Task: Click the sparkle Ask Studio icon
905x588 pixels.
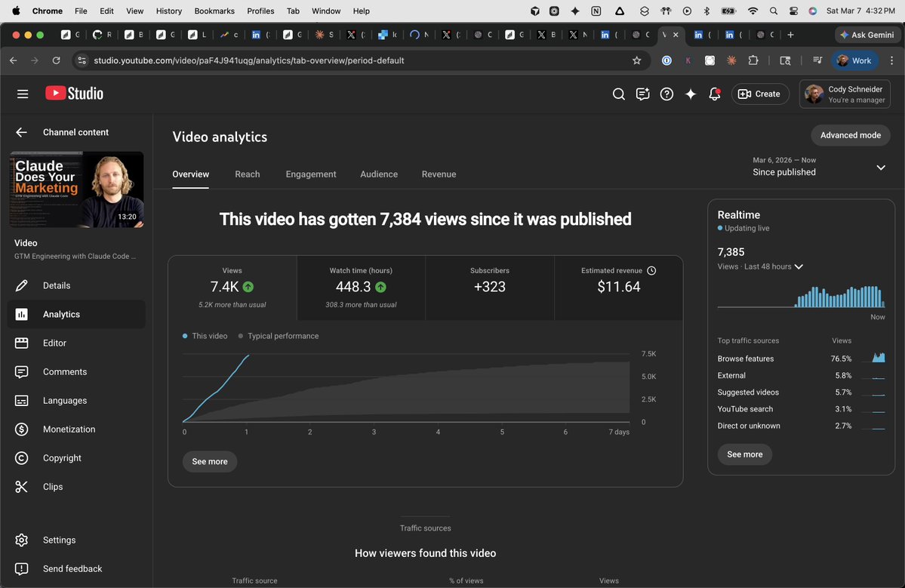Action: pyautogui.click(x=691, y=94)
